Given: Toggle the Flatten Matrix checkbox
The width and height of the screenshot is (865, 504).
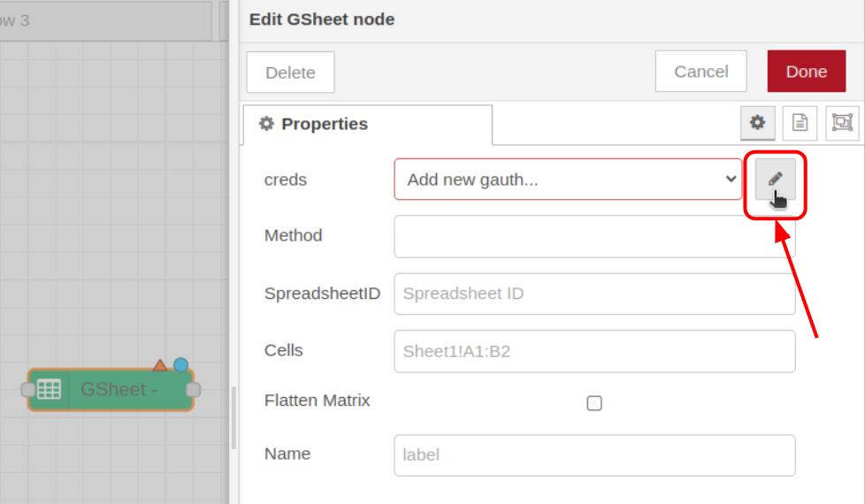Looking at the screenshot, I should point(594,403).
